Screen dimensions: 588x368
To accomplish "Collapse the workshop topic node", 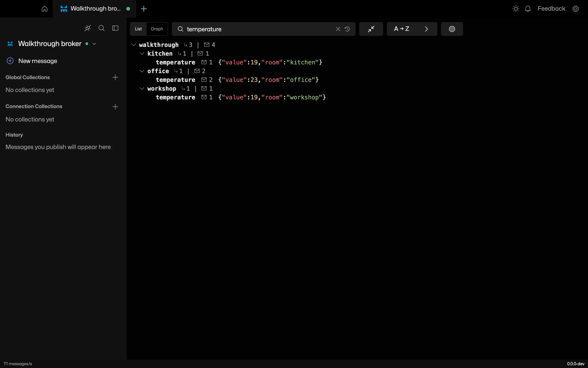I will [142, 89].
